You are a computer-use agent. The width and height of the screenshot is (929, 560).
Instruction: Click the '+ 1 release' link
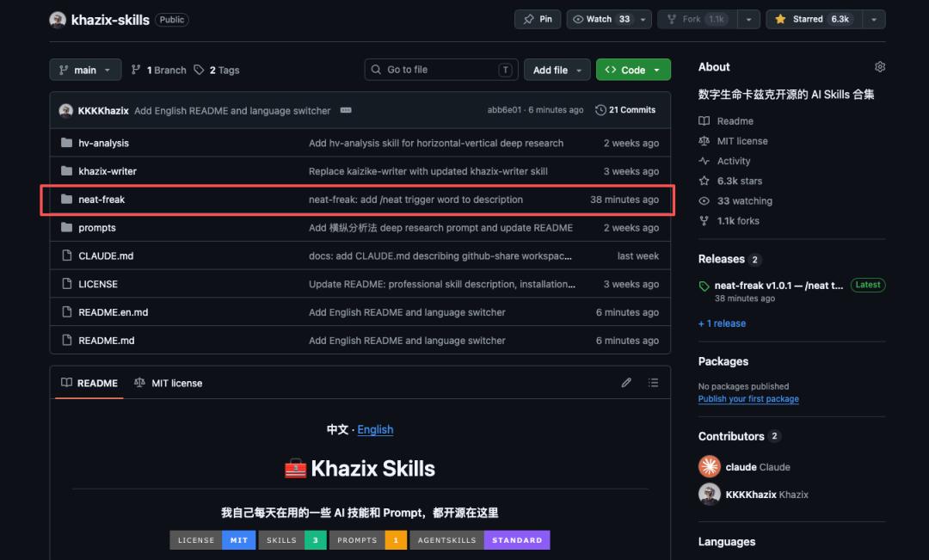[x=722, y=323]
